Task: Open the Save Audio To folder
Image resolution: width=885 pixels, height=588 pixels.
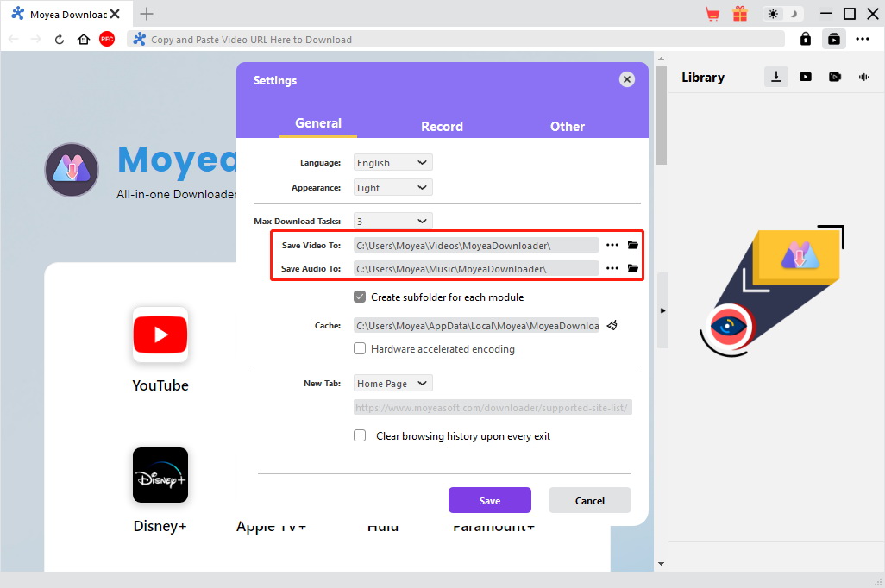Action: pos(633,268)
